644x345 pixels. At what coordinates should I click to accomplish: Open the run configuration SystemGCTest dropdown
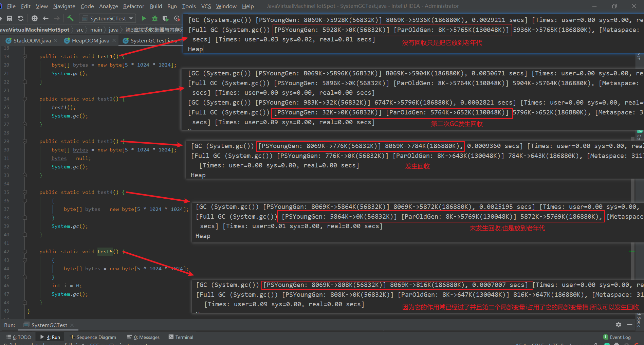(x=107, y=18)
